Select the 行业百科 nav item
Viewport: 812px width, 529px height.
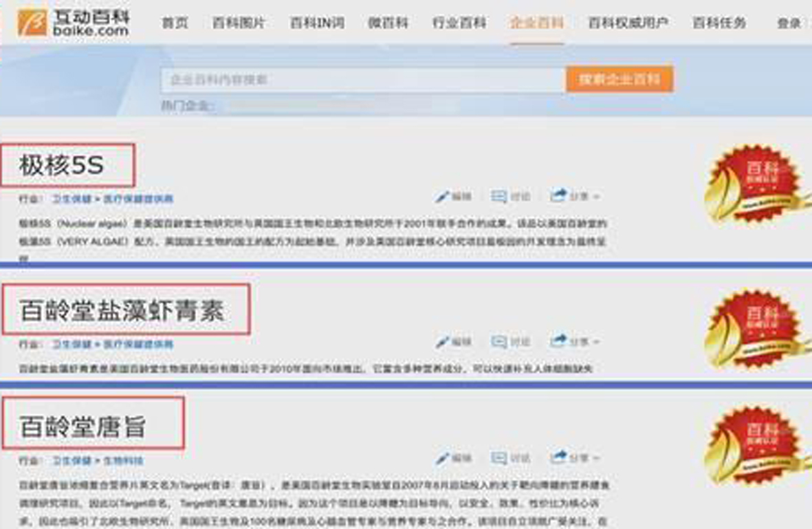click(x=459, y=23)
